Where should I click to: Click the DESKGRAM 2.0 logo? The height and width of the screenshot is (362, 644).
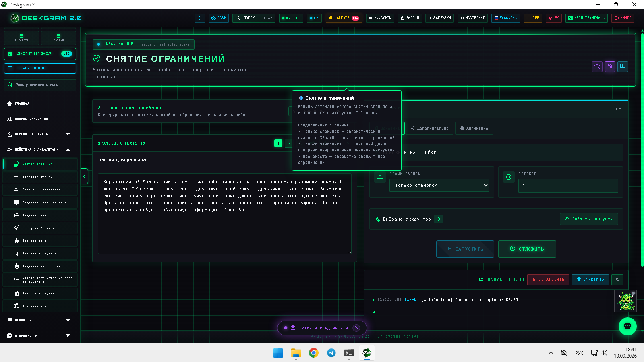tap(46, 18)
